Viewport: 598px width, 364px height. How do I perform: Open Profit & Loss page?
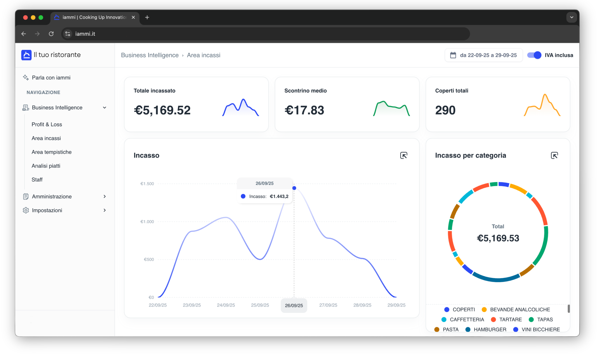(x=47, y=124)
